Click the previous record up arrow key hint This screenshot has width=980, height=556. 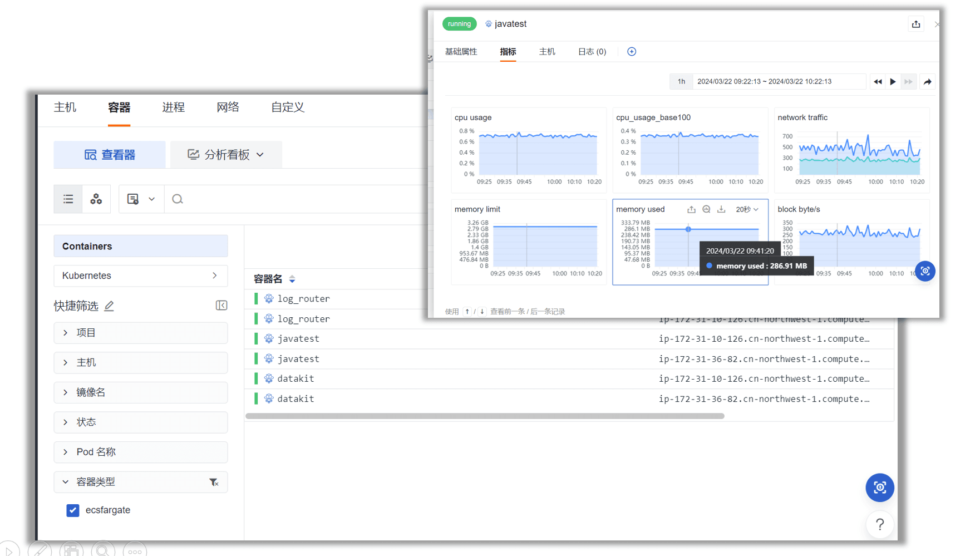[x=467, y=312]
